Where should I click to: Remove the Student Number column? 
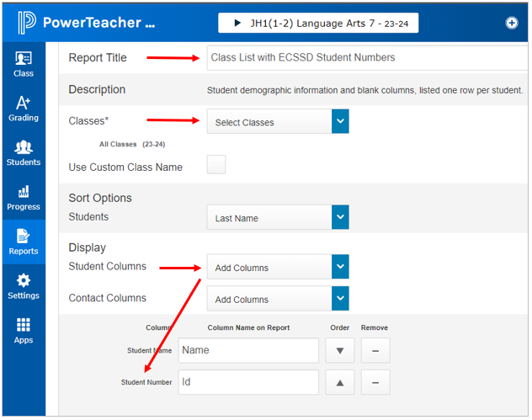click(375, 382)
